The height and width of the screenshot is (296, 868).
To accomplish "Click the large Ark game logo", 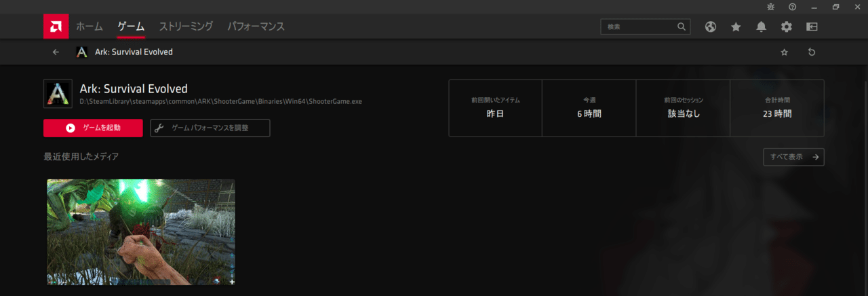I will point(58,94).
